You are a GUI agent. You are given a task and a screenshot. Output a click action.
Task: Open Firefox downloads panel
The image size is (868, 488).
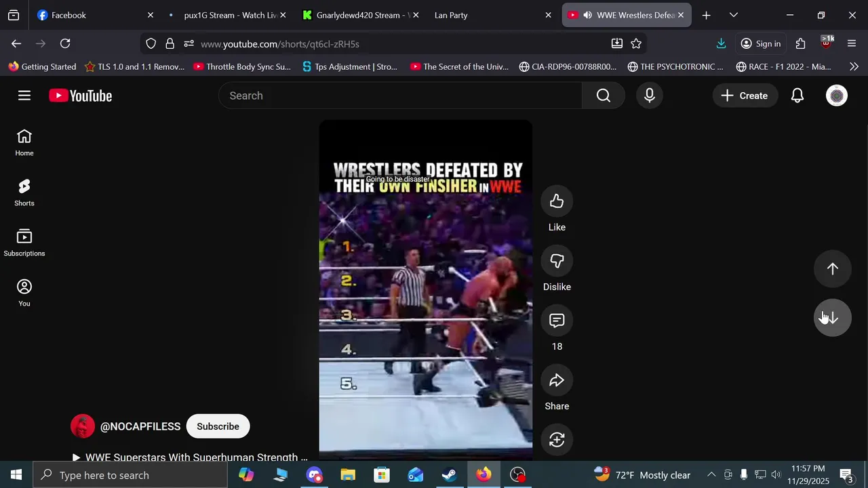click(721, 43)
